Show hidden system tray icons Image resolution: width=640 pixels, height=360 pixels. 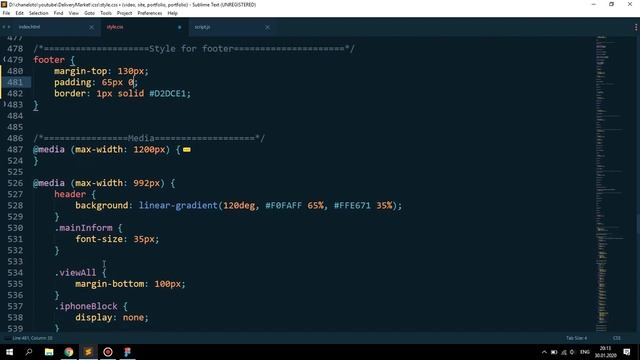tap(544, 352)
